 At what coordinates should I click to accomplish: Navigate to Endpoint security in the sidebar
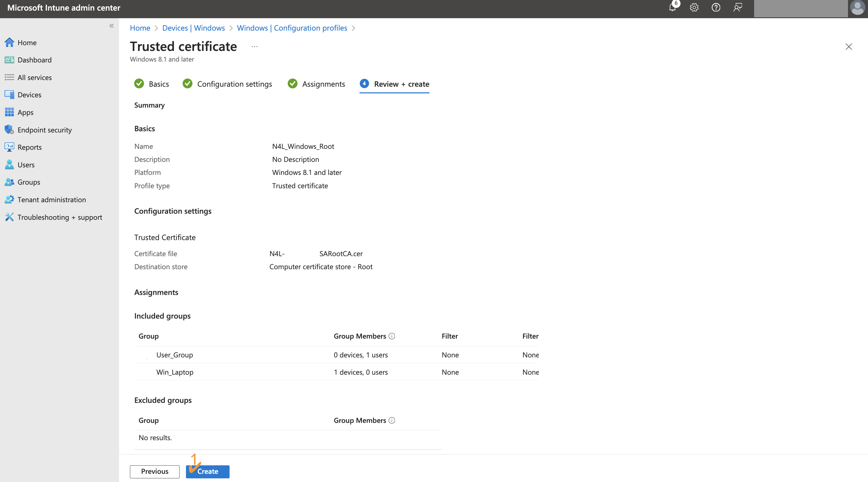(45, 129)
